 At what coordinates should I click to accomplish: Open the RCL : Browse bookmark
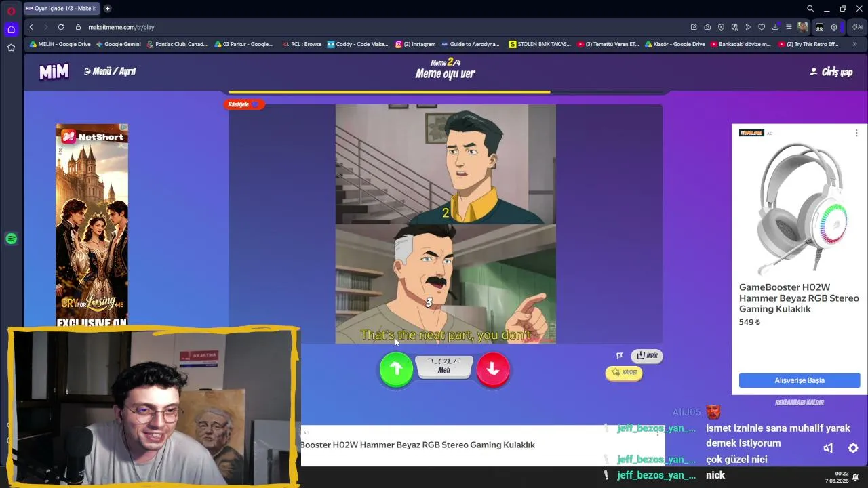tap(301, 44)
